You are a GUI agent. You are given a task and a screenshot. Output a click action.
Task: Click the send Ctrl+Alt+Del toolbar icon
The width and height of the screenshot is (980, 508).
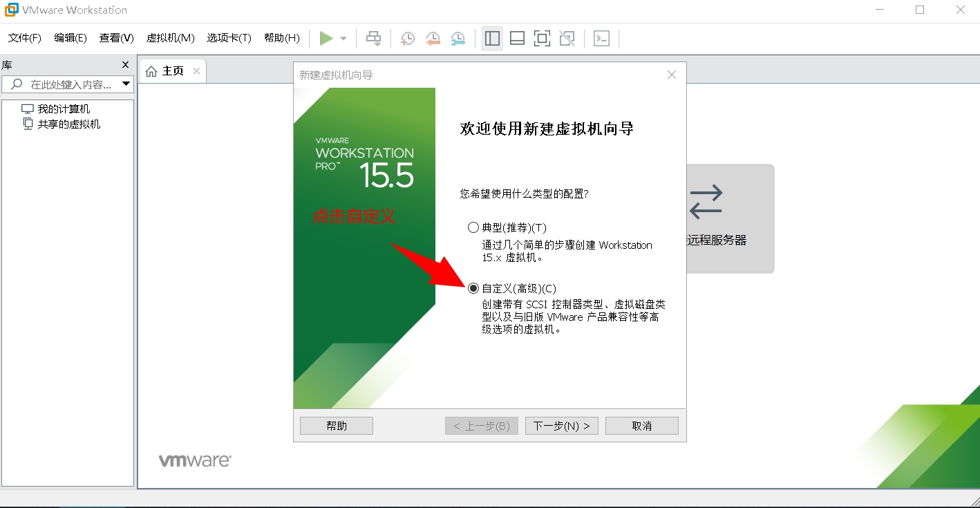coord(373,39)
